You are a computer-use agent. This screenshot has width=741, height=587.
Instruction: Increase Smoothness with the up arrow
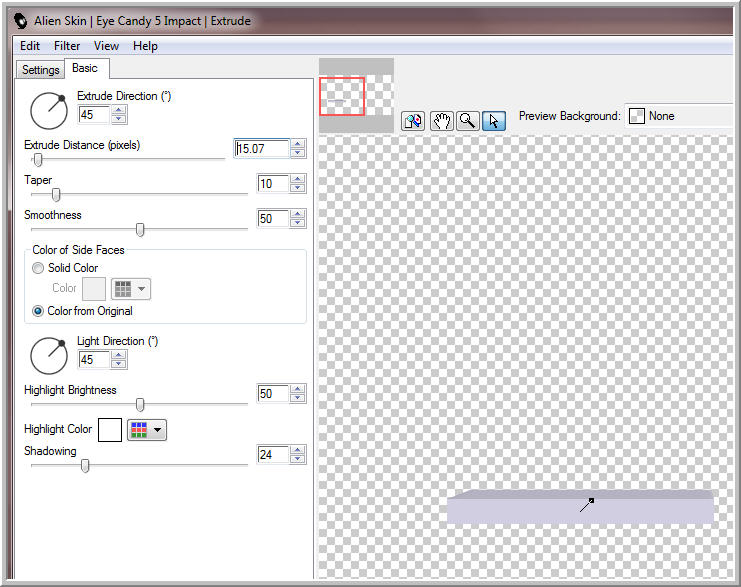298,214
